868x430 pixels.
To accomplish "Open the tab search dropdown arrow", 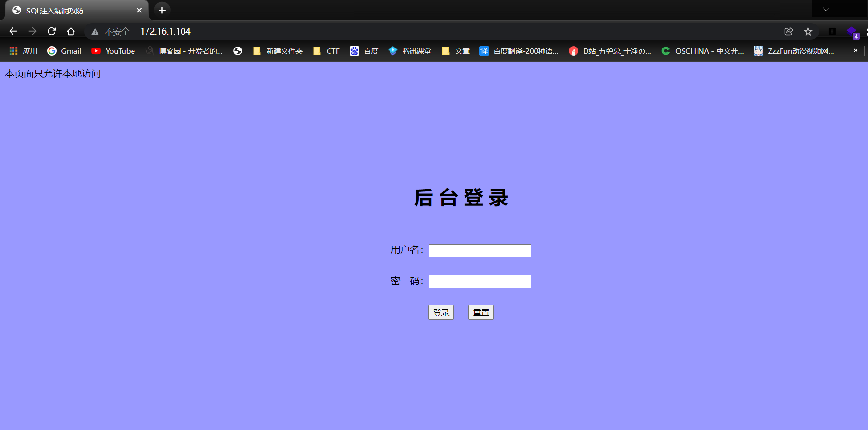I will [826, 9].
